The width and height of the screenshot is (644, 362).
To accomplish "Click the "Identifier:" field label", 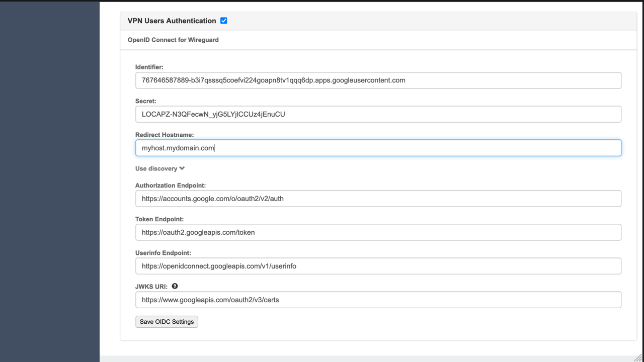I will (149, 67).
